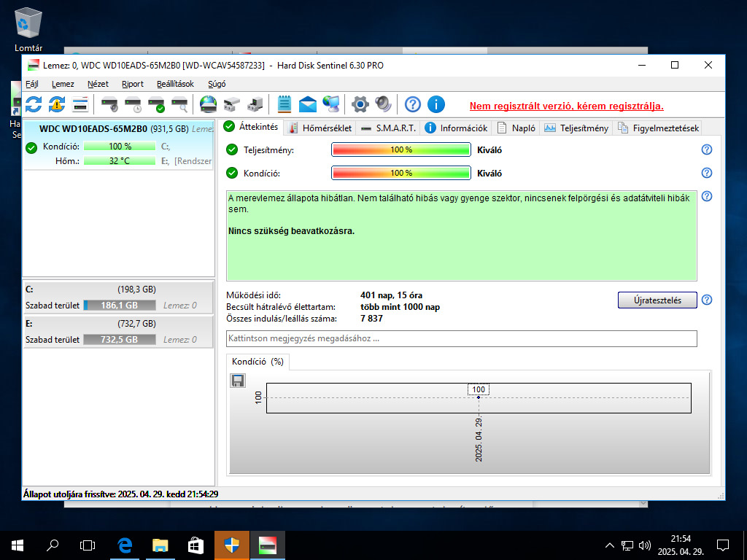Open the Lomtár recycle bin desktop icon

coord(28,29)
